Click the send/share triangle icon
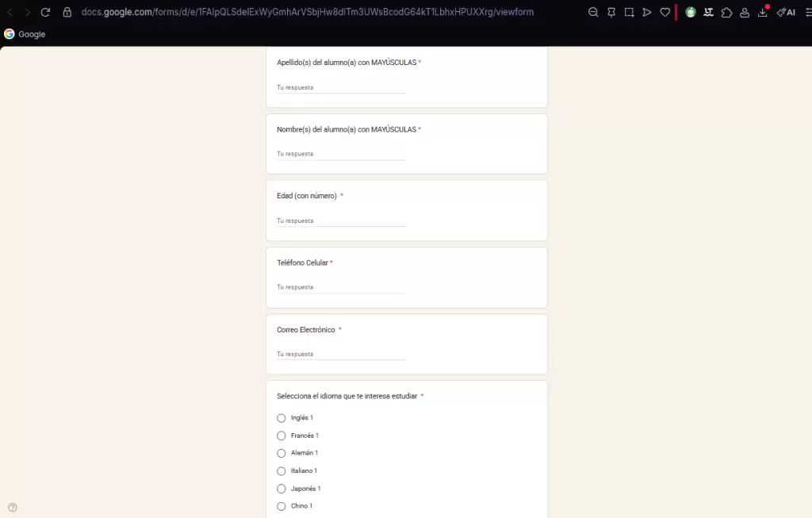The width and height of the screenshot is (812, 518). click(x=646, y=12)
